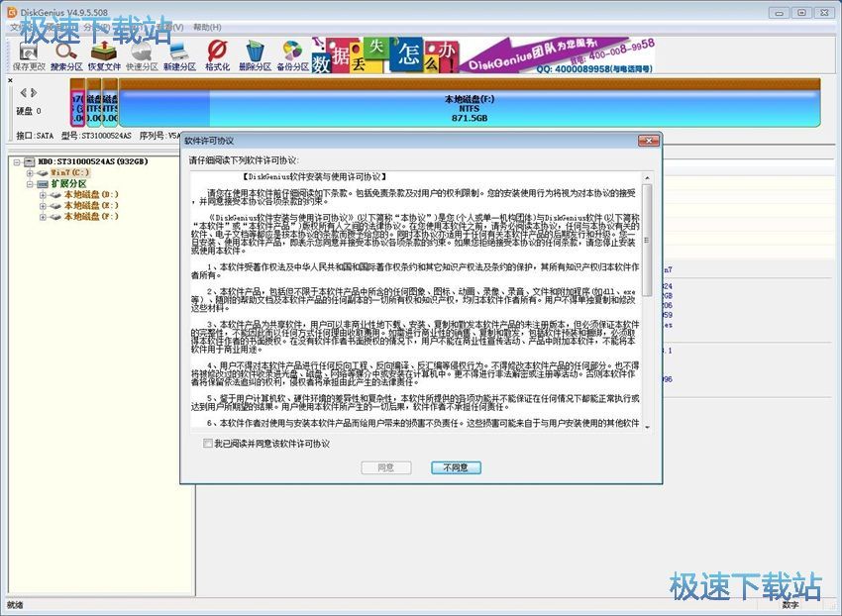
Task: Close the 软件许可协议 dialog
Action: click(x=648, y=141)
